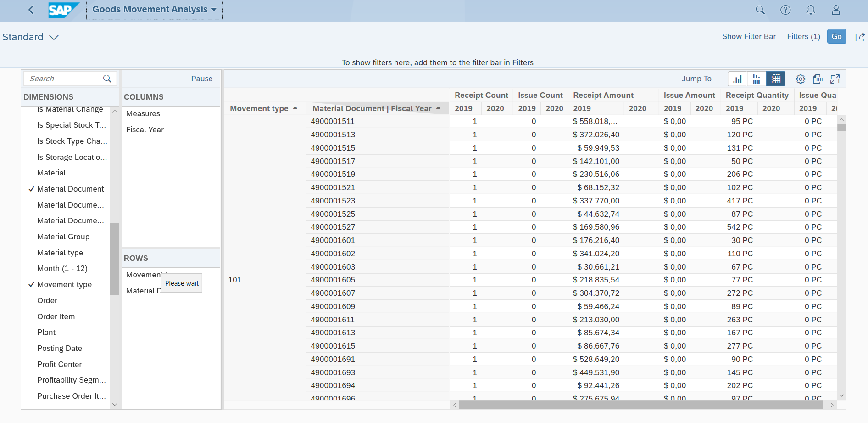Viewport: 868px width, 423px height.
Task: Open the global search
Action: point(760,9)
